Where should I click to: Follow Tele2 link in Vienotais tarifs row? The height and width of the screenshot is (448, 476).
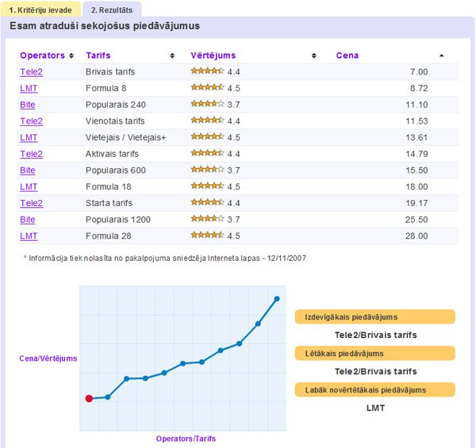31,121
